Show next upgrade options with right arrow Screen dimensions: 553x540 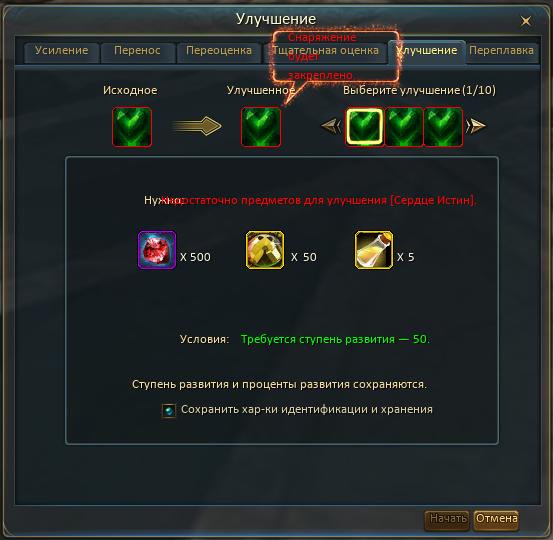[x=475, y=126]
